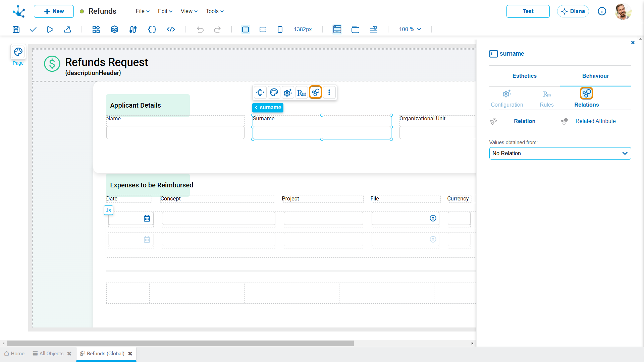Screen dimensions: 644x362
Task: Click the Run play icon
Action: (50, 29)
